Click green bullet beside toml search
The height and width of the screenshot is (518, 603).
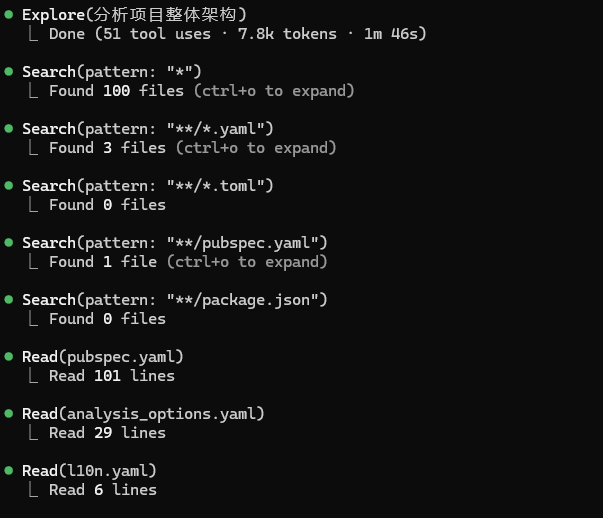point(9,186)
